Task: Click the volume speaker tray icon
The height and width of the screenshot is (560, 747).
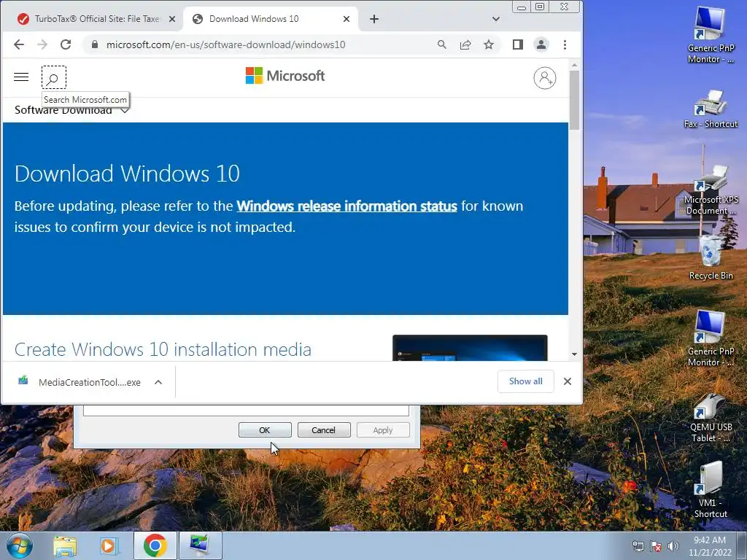Action: tap(673, 546)
